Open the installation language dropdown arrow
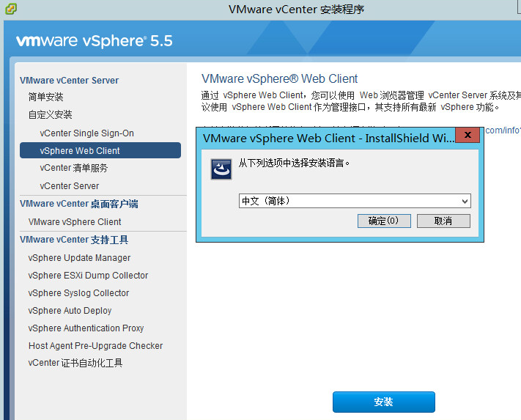 point(465,201)
